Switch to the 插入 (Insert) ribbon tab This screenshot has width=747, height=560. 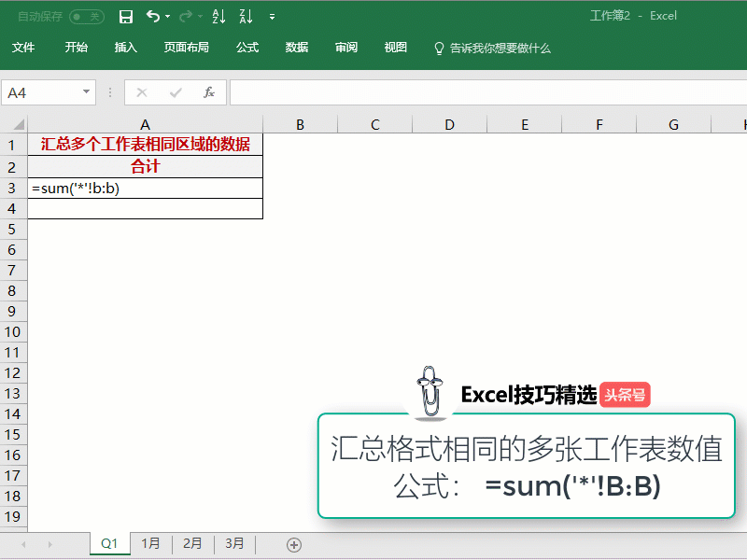tap(126, 48)
